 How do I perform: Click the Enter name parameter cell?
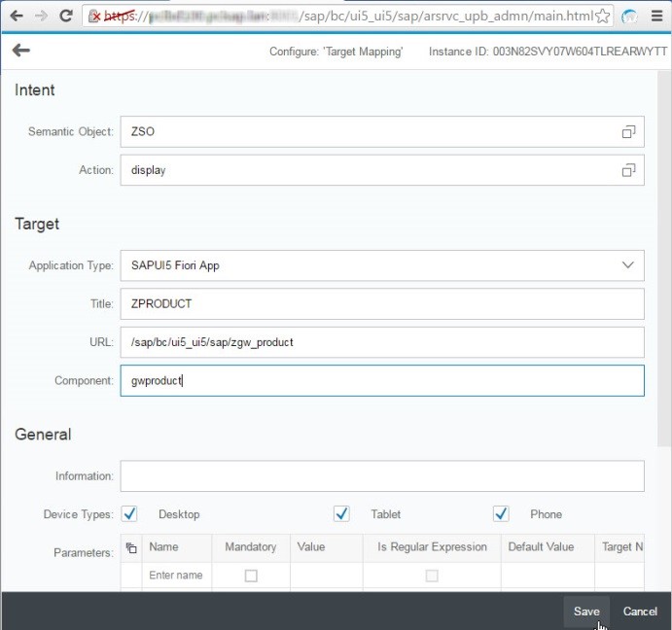(x=175, y=576)
